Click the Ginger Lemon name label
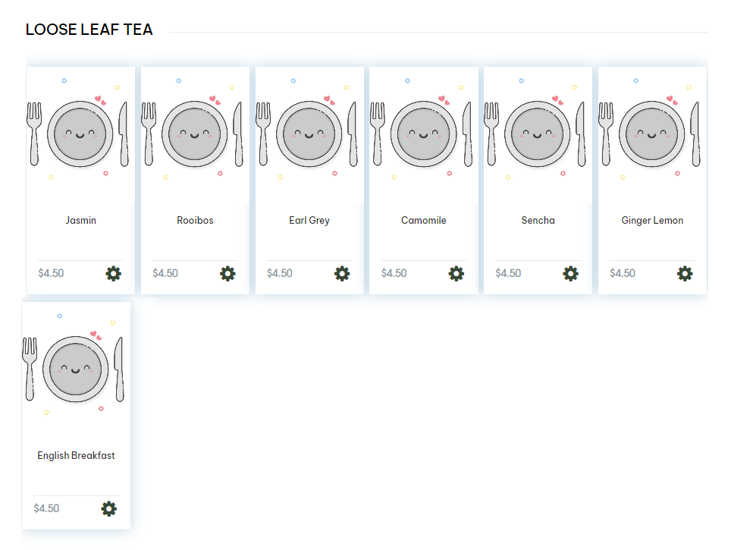 [652, 221]
